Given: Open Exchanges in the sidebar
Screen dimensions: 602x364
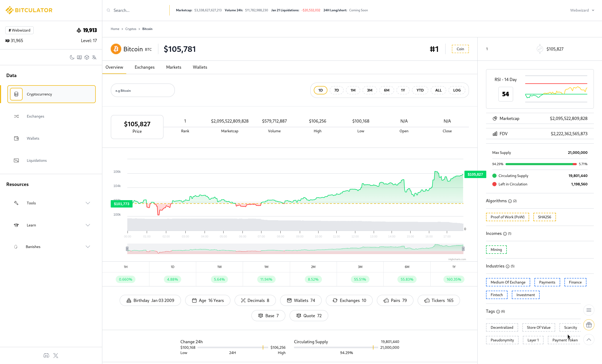Looking at the screenshot, I should [35, 116].
